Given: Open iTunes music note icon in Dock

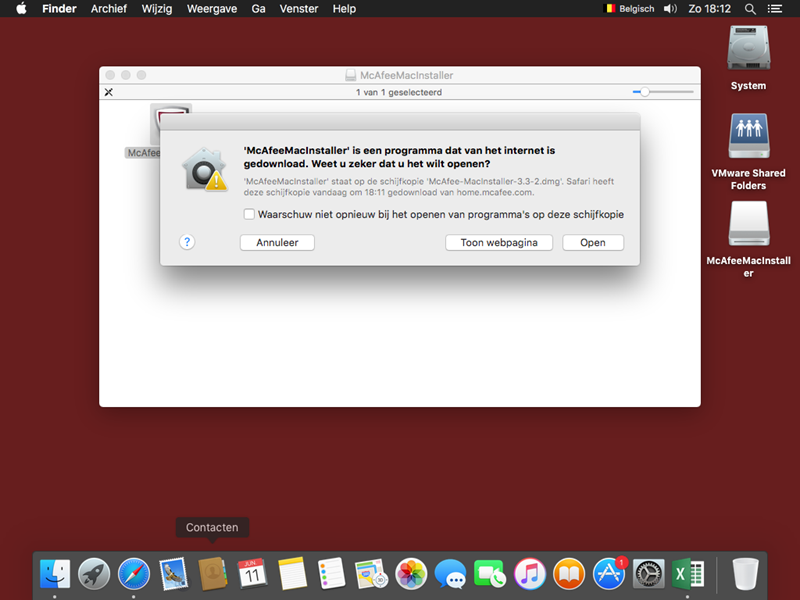Looking at the screenshot, I should (x=530, y=573).
